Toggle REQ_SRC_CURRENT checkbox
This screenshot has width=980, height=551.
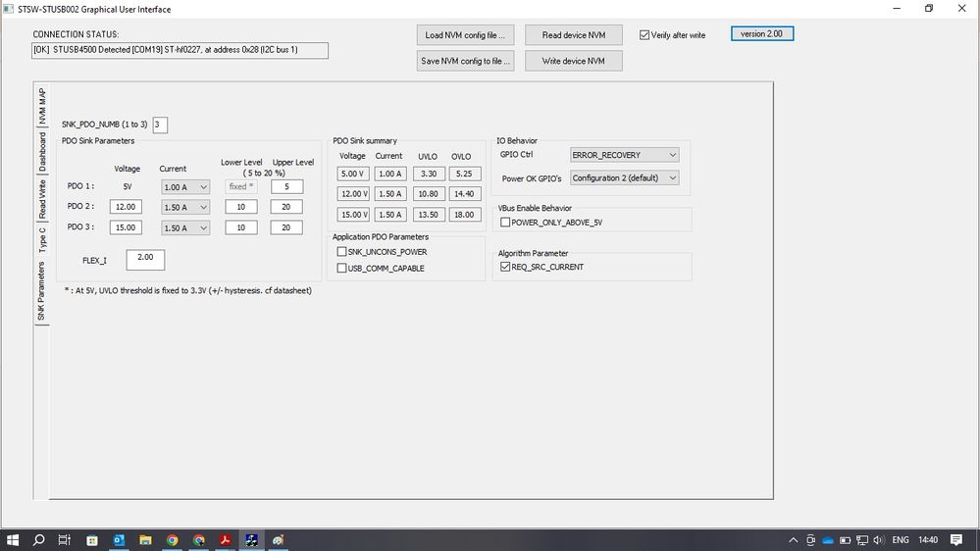pos(505,267)
